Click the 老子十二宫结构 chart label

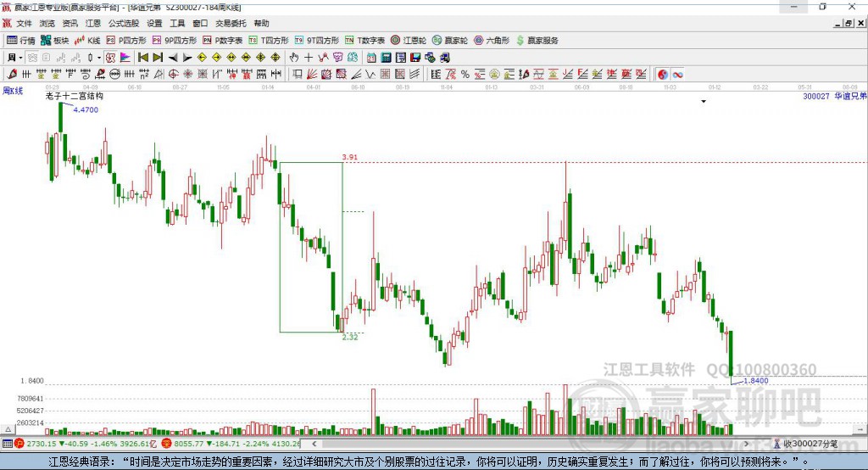coord(75,96)
